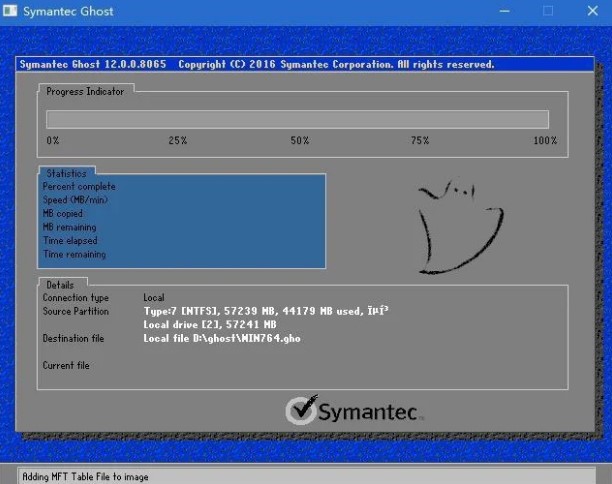Click the Speed (MB/min) statistic row
The width and height of the screenshot is (612, 484).
75,200
